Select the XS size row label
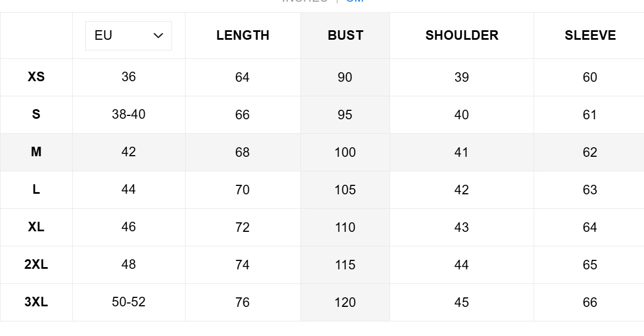644x336 pixels. [x=36, y=77]
